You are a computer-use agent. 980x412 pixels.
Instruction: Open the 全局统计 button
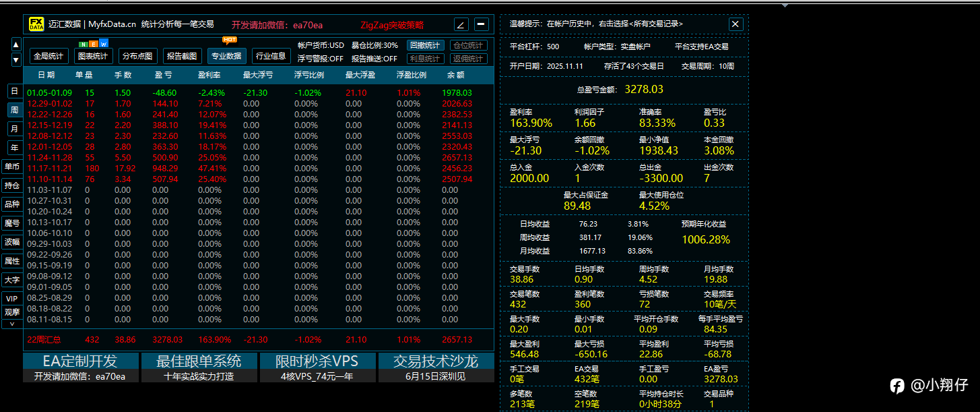click(x=49, y=56)
